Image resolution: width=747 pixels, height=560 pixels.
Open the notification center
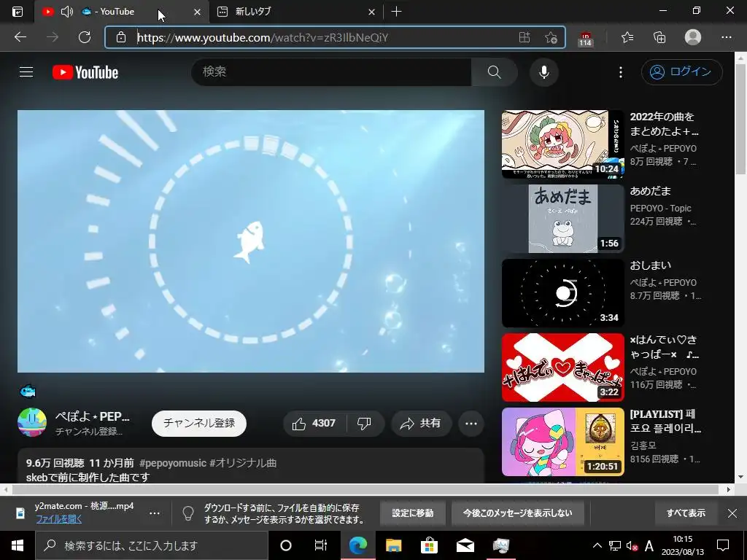click(x=723, y=545)
